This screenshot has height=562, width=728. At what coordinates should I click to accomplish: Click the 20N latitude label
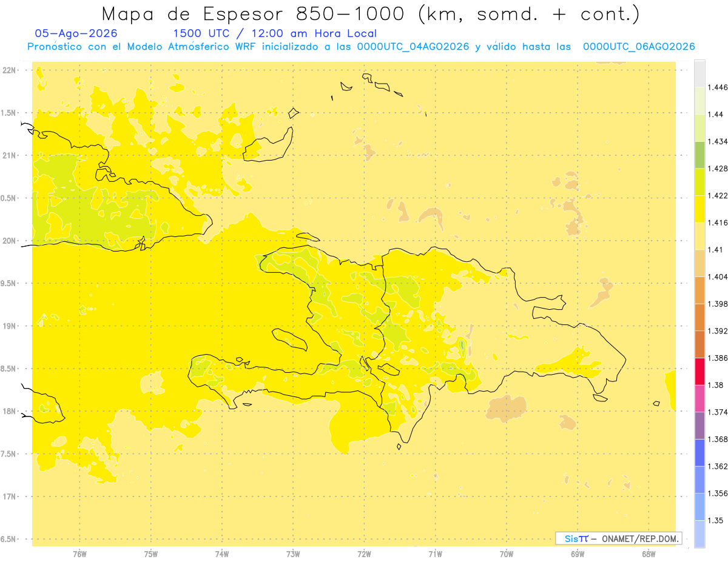click(x=9, y=241)
